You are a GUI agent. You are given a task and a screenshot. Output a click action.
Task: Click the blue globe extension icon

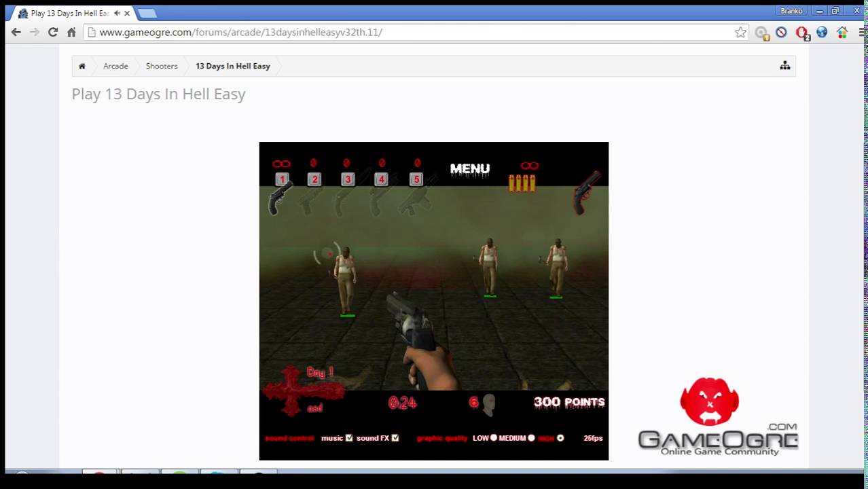point(822,32)
